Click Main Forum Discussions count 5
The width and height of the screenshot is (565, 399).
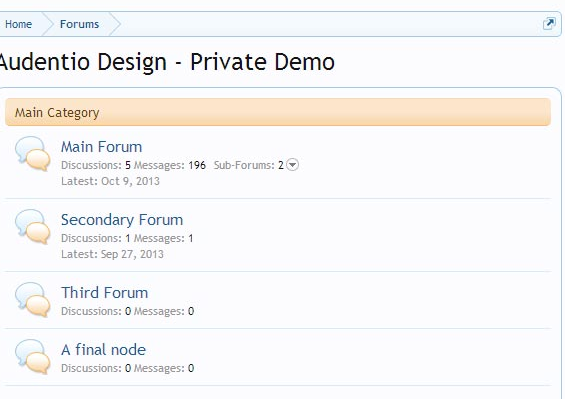click(128, 165)
